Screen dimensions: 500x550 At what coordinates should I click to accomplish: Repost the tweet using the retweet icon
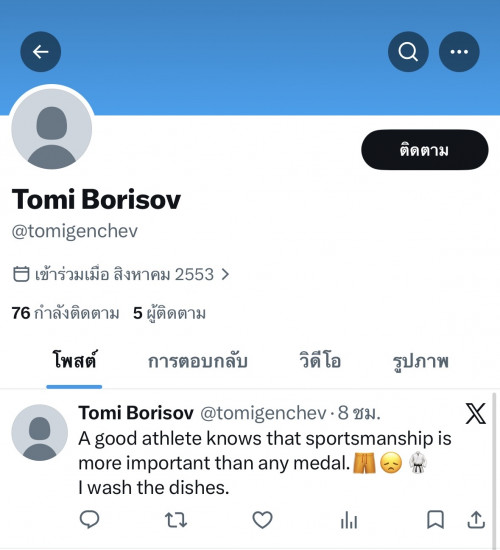pos(176,520)
